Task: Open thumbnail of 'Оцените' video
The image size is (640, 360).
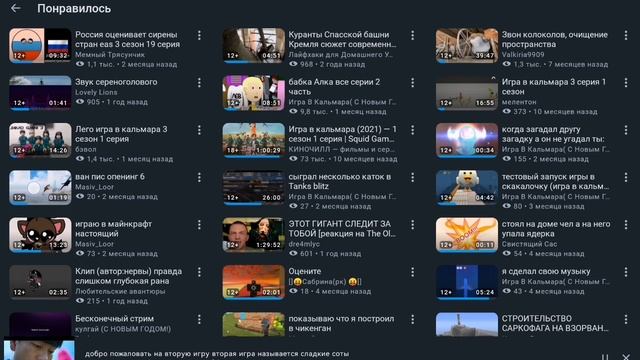Action: tap(253, 282)
